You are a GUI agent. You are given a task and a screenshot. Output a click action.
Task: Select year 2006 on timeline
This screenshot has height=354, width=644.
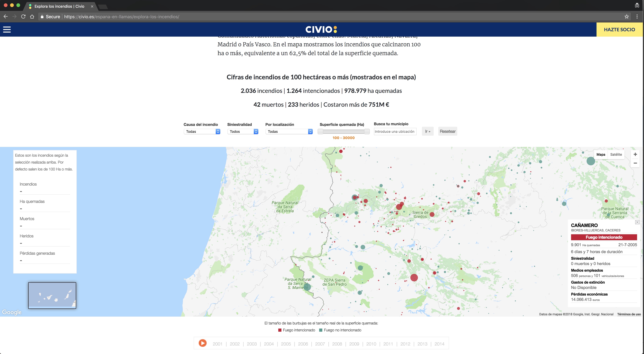tap(303, 344)
